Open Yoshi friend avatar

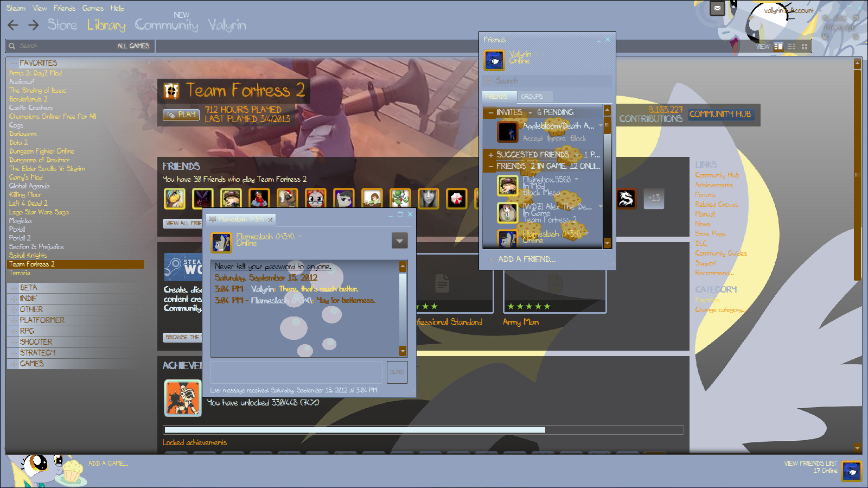[x=400, y=199]
